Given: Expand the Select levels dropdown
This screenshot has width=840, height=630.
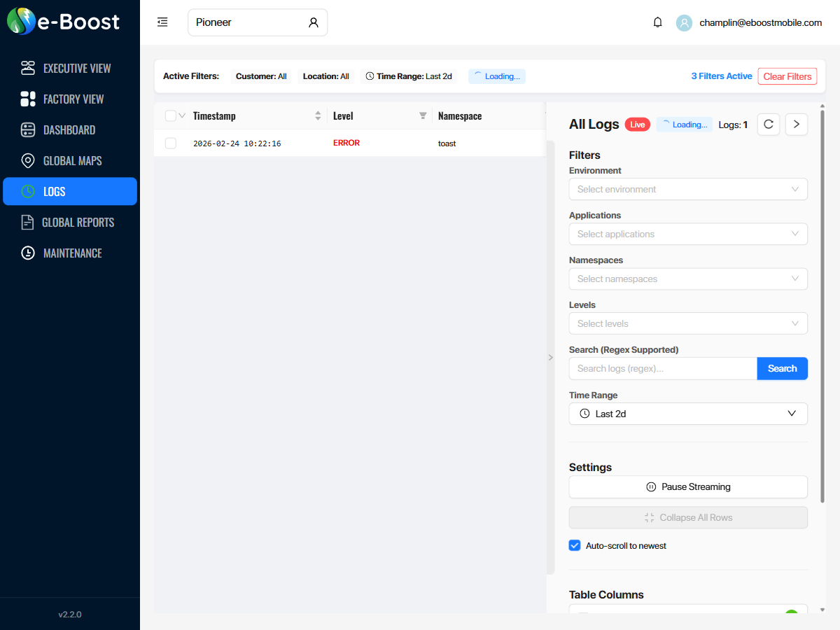Looking at the screenshot, I should coord(688,323).
